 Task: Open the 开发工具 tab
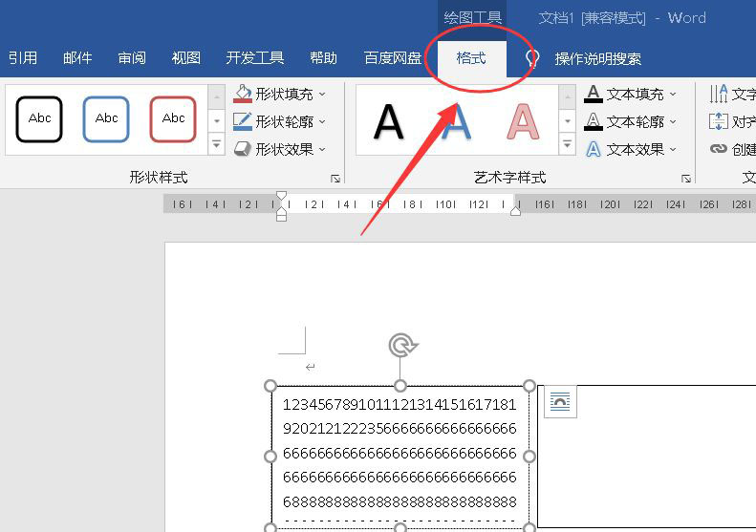255,58
